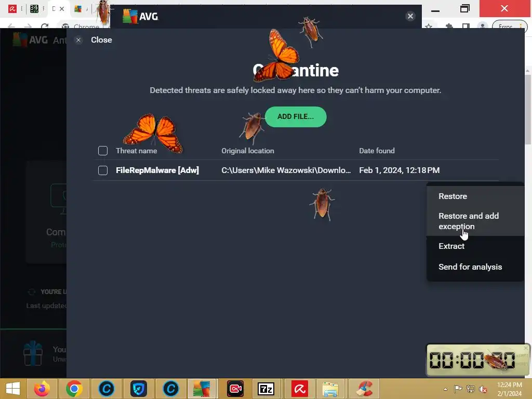Screen dimensions: 532x399
Task: Click the Feb 1, 2024, 12:18 PM date
Action: pos(400,170)
